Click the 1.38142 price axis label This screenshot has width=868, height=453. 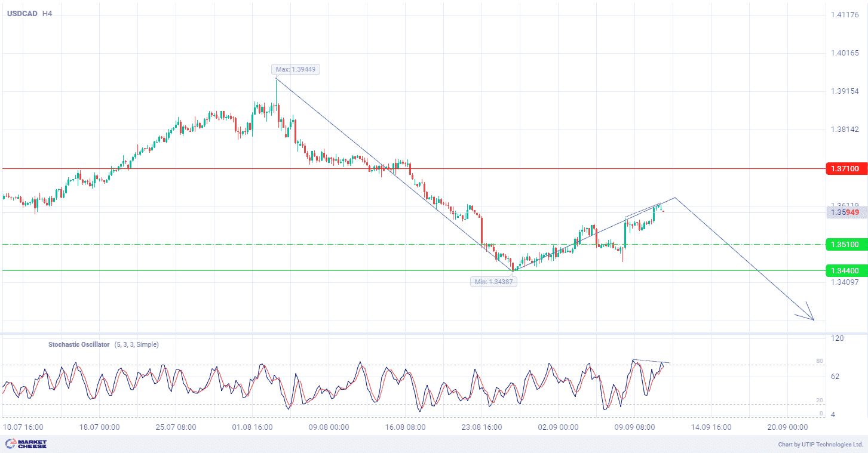pyautogui.click(x=845, y=130)
